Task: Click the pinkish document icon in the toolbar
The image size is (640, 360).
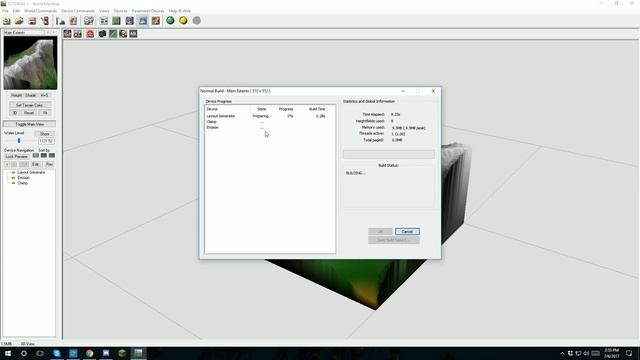Action: [x=73, y=21]
